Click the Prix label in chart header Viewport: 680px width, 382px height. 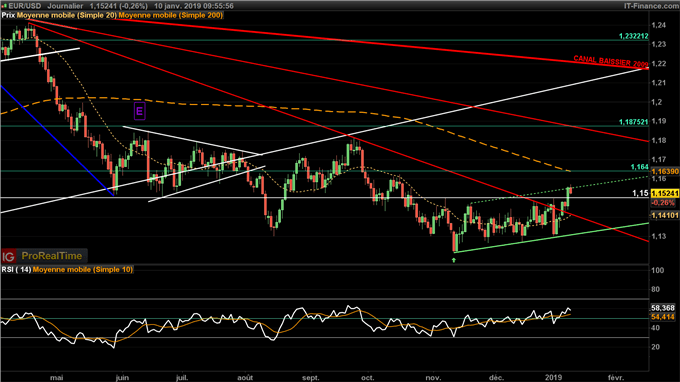[8, 15]
